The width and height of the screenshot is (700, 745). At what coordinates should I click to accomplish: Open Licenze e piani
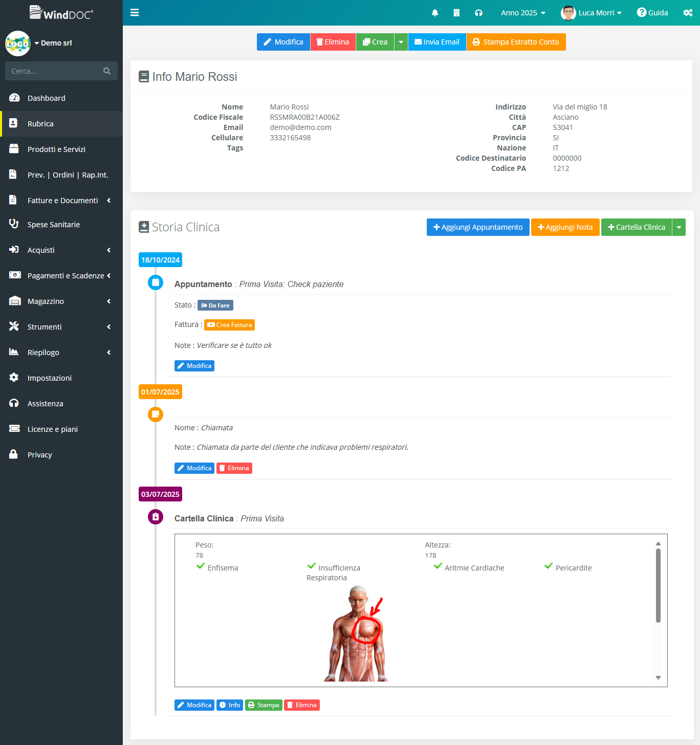61,429
